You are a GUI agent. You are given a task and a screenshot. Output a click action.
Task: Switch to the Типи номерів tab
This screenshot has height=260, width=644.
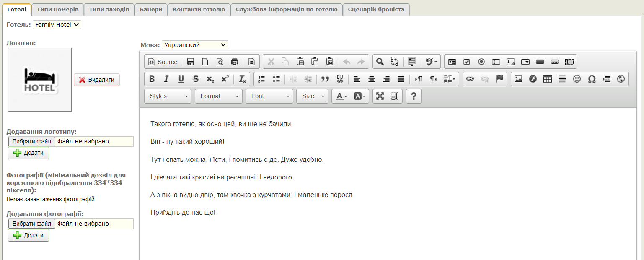coord(57,9)
